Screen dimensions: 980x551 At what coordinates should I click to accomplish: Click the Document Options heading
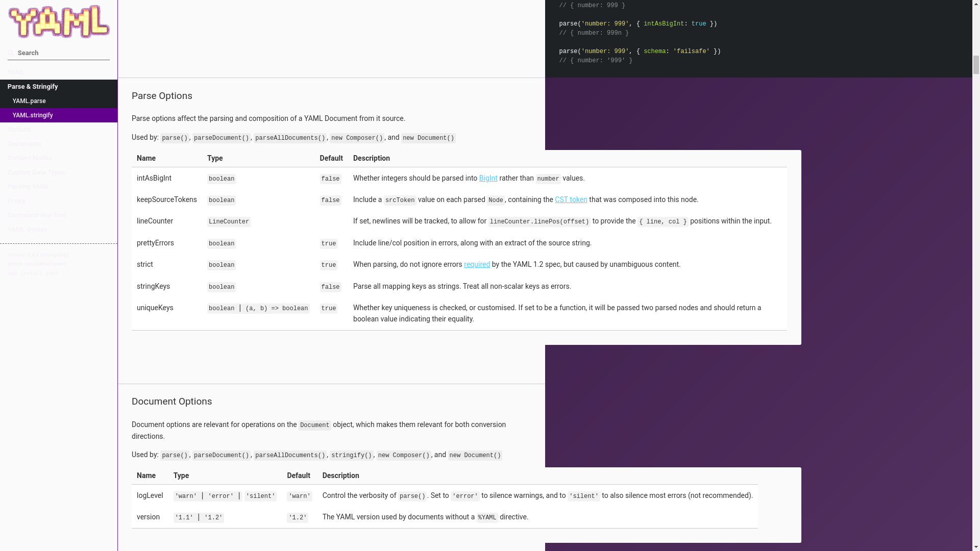coord(171,402)
